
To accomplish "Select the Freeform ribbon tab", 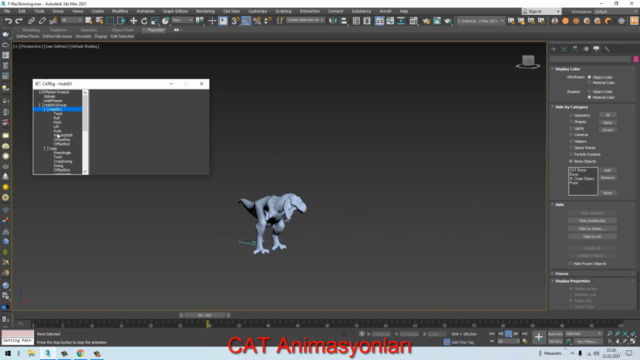I will [58, 30].
